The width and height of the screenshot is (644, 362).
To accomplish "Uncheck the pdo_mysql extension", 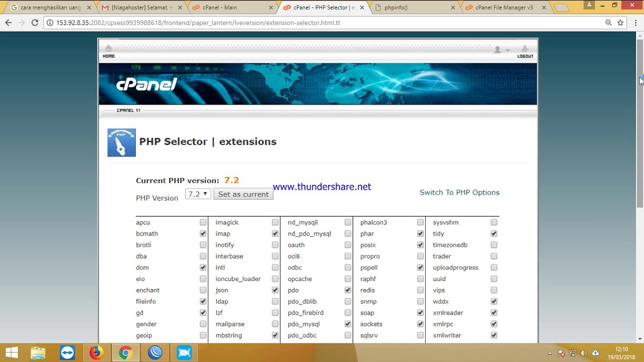I will pyautogui.click(x=348, y=324).
